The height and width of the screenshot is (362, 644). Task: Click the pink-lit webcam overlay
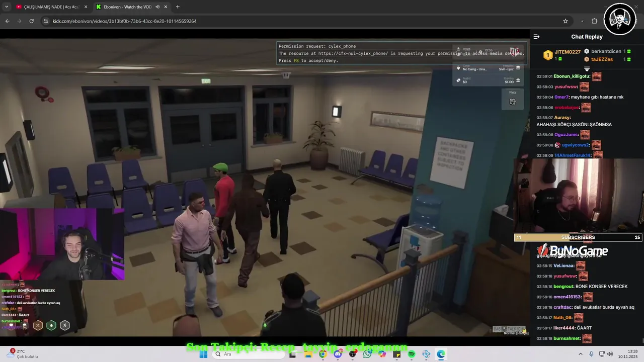click(x=62, y=244)
